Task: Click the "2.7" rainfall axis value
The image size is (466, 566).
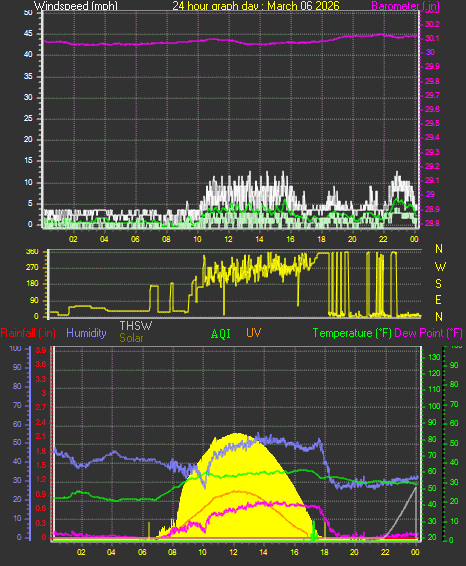Action: click(41, 407)
